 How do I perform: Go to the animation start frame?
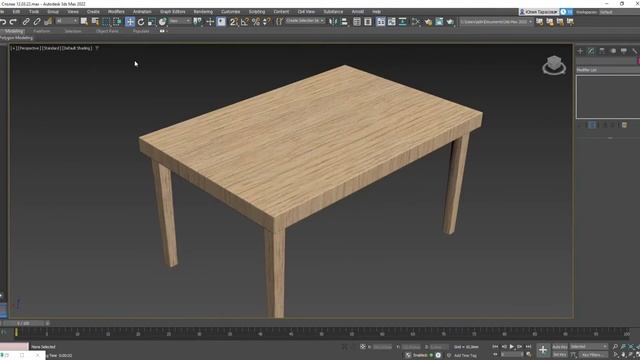pos(495,347)
